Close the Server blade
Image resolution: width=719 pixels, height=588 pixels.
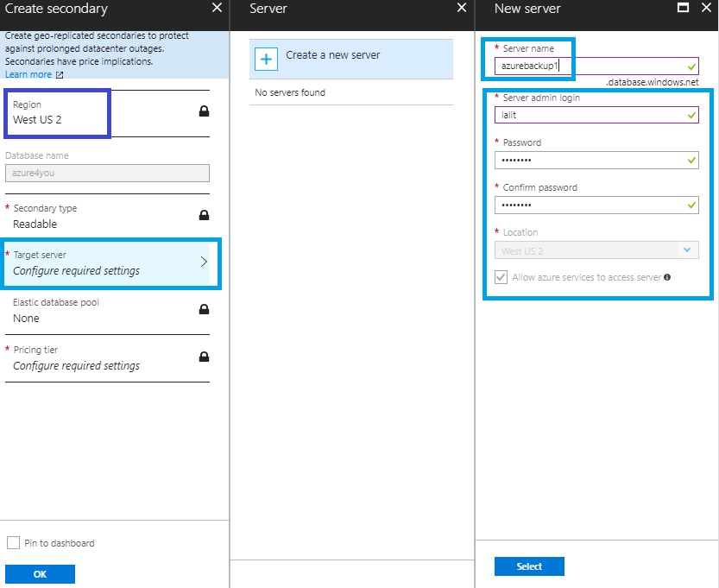click(x=462, y=9)
